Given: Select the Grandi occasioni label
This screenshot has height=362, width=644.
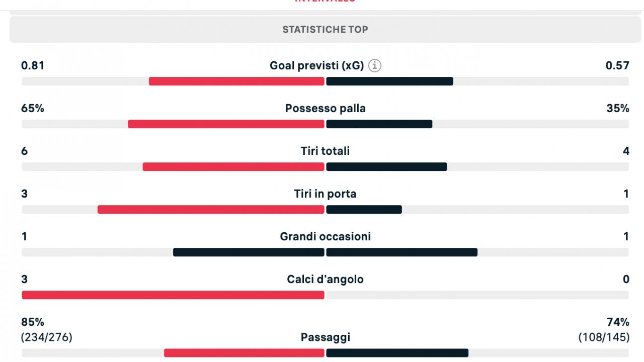Looking at the screenshot, I should tap(325, 236).
